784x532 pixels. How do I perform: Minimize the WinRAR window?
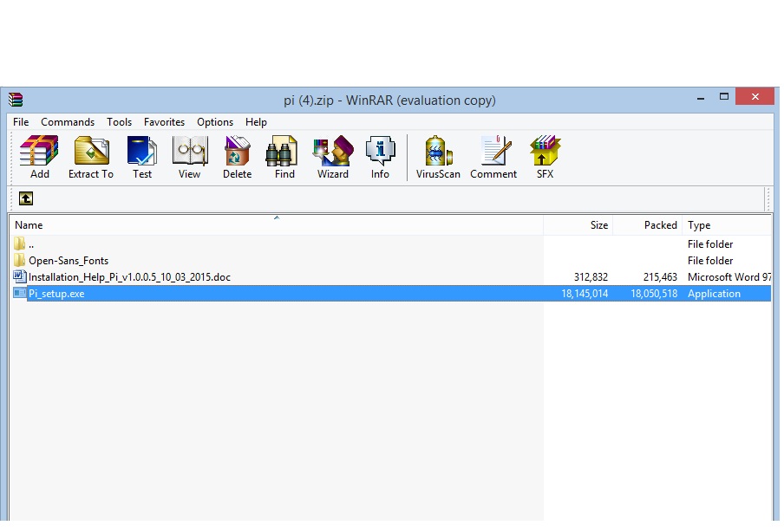[701, 97]
